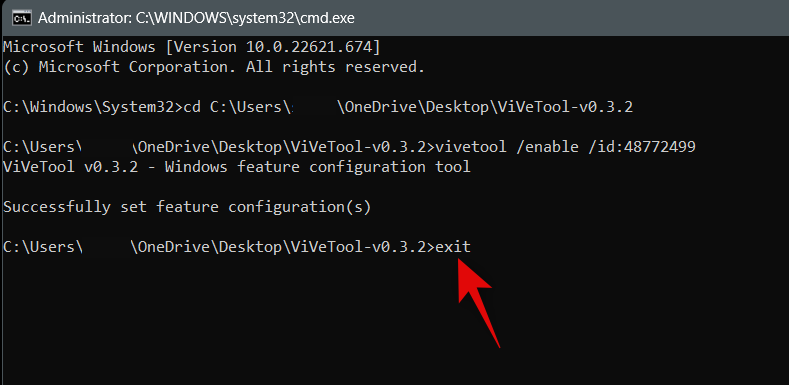Click the 'Successfully set feature configuration(s)' message
The height and width of the screenshot is (385, 789).
(x=187, y=207)
